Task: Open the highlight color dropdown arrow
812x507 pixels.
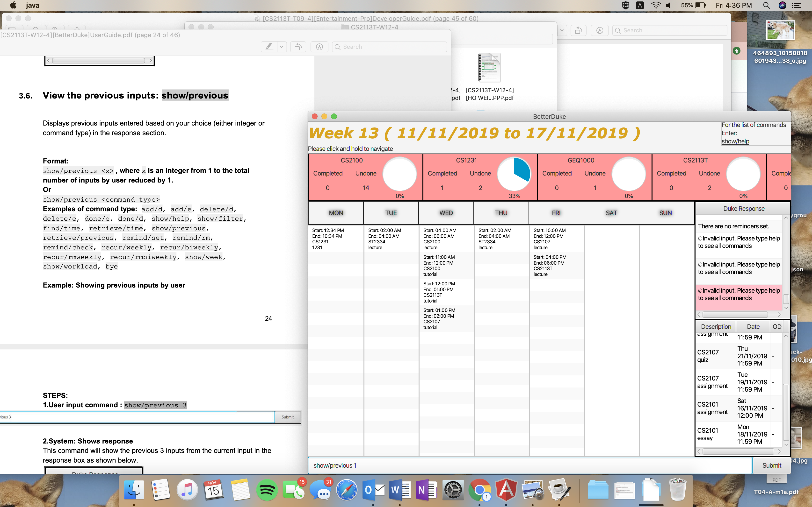Action: pyautogui.click(x=282, y=47)
